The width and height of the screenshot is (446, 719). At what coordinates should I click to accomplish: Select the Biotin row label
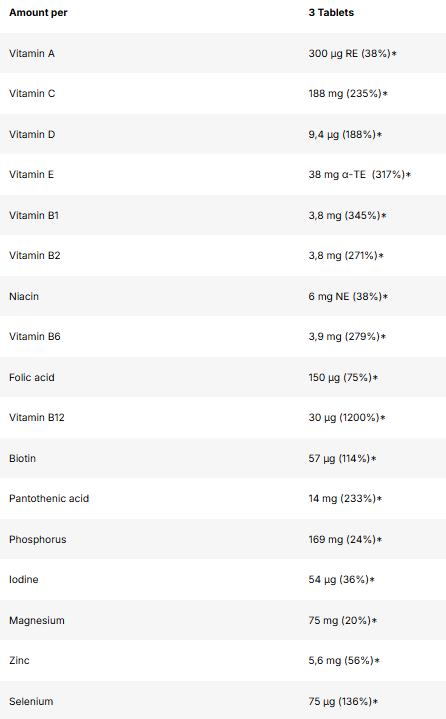pos(22,458)
